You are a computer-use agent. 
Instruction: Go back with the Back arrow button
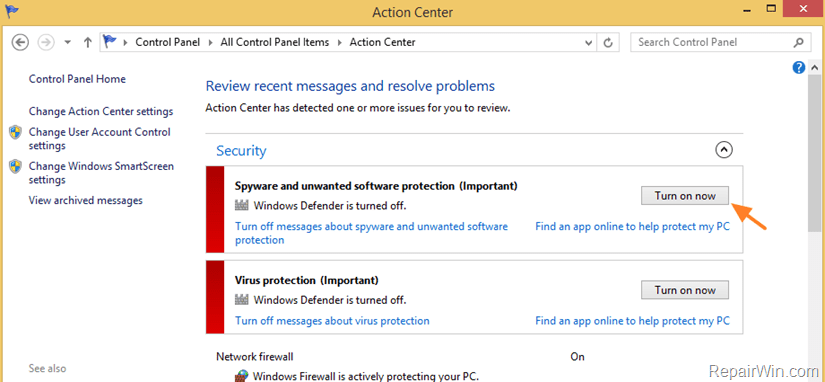(20, 42)
